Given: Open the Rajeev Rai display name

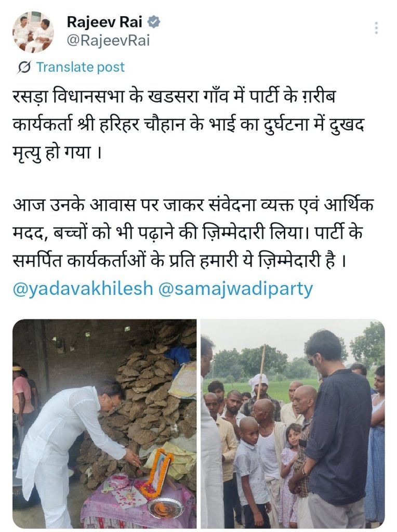Looking at the screenshot, I should tap(104, 22).
